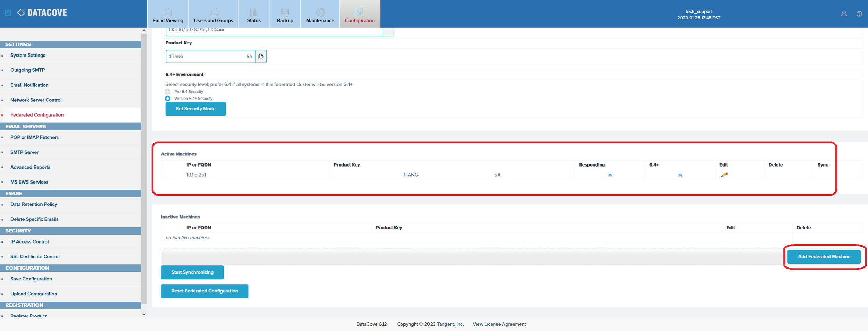
Task: Click the user account icon in header
Action: (x=844, y=14)
